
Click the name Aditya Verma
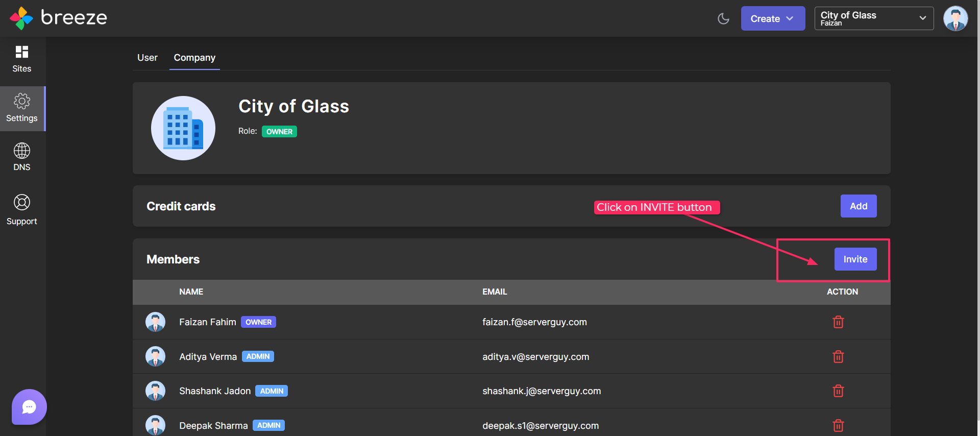pos(208,357)
